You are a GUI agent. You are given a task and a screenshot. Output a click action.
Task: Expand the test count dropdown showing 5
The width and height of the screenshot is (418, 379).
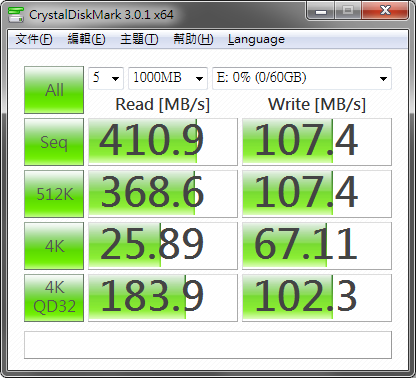point(106,78)
